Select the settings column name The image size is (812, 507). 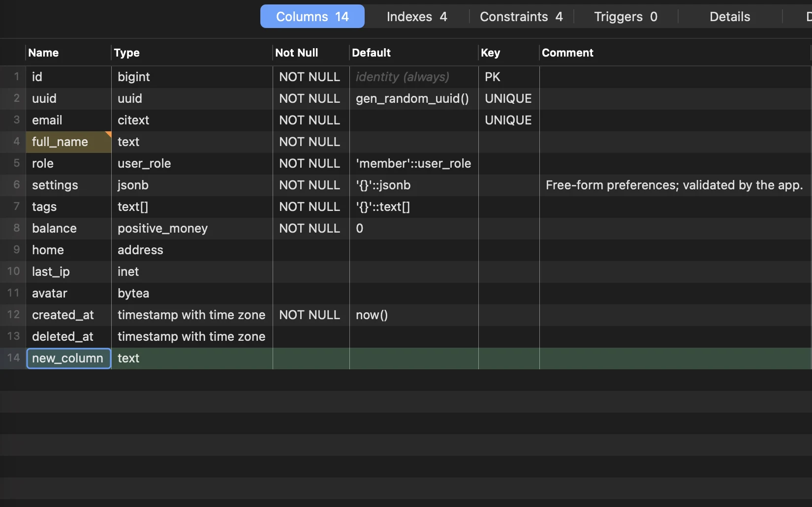pyautogui.click(x=68, y=185)
